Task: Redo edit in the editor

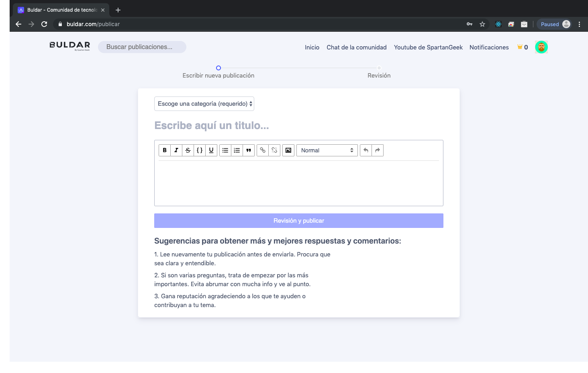Action: click(378, 150)
